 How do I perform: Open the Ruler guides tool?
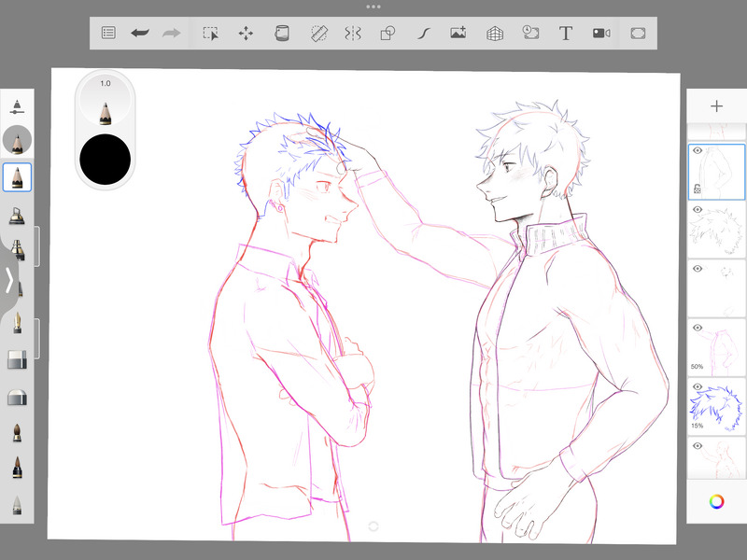319,34
